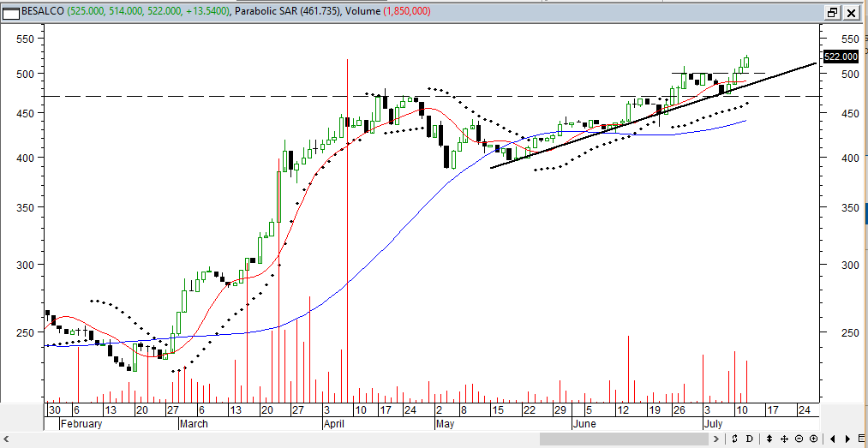The height and width of the screenshot is (448, 868).
Task: Click the chart refresh/rescale arrows icon
Action: [734, 439]
